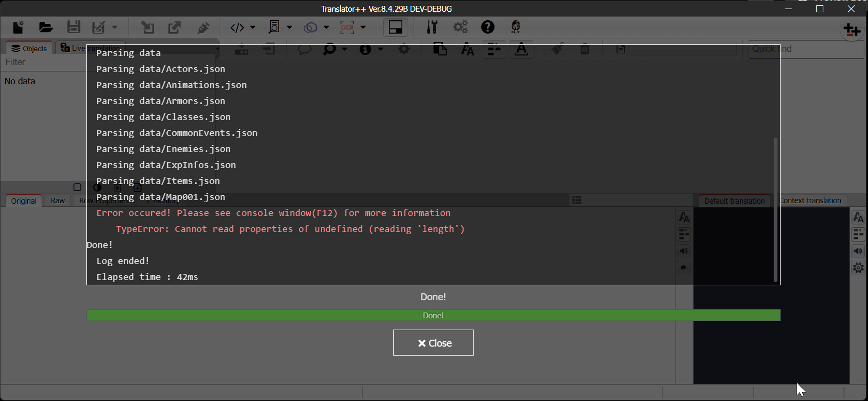Expand the document search dropdown arrow
This screenshot has height=401, width=868.
(x=289, y=27)
